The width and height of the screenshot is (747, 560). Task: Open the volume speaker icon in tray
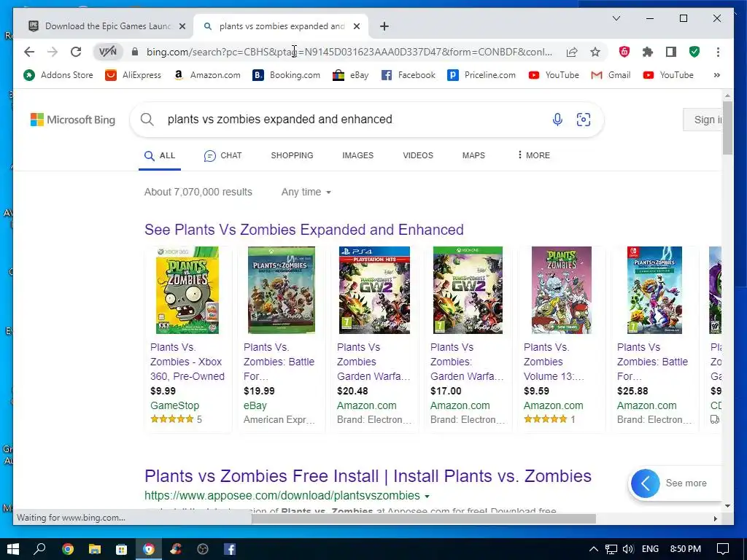(628, 550)
